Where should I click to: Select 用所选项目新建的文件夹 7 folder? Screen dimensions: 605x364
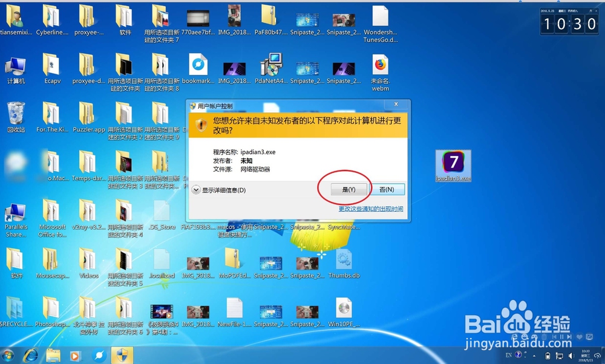(162, 24)
